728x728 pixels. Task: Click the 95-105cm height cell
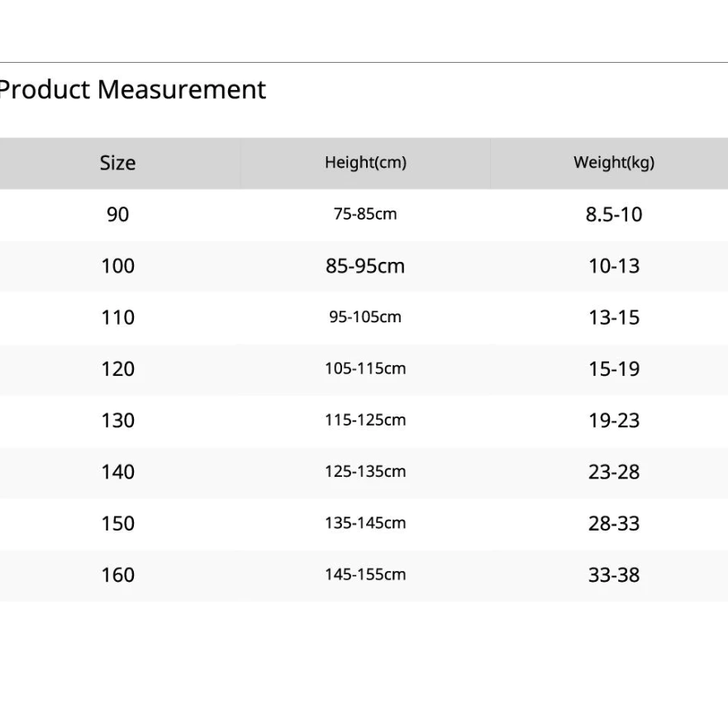[365, 317]
